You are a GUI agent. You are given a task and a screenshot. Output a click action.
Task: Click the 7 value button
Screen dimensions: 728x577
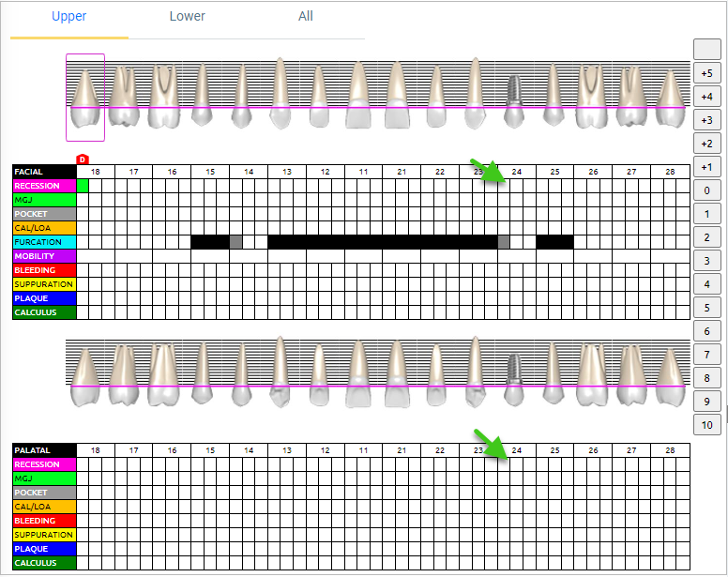tap(706, 355)
